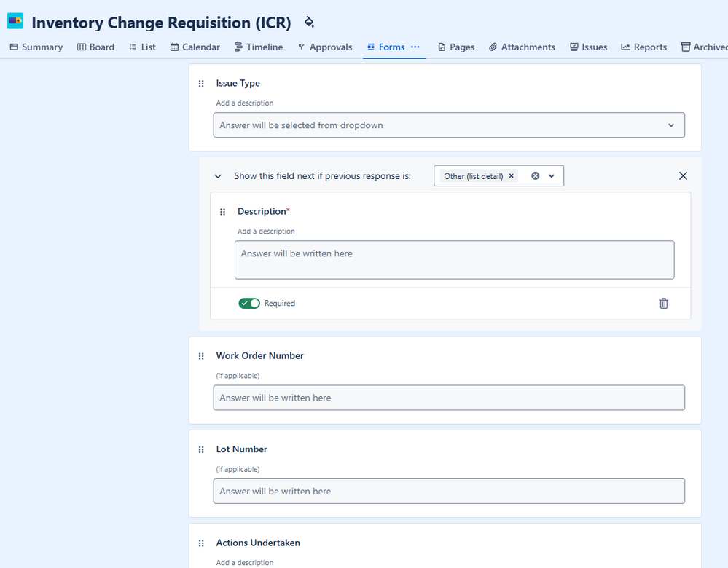Click the Description field title
The height and width of the screenshot is (568, 728).
[262, 212]
